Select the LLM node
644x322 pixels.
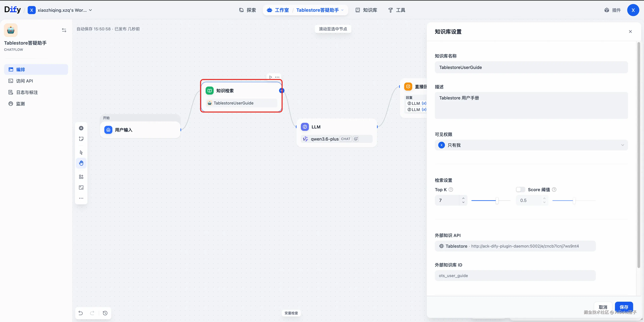tap(337, 133)
